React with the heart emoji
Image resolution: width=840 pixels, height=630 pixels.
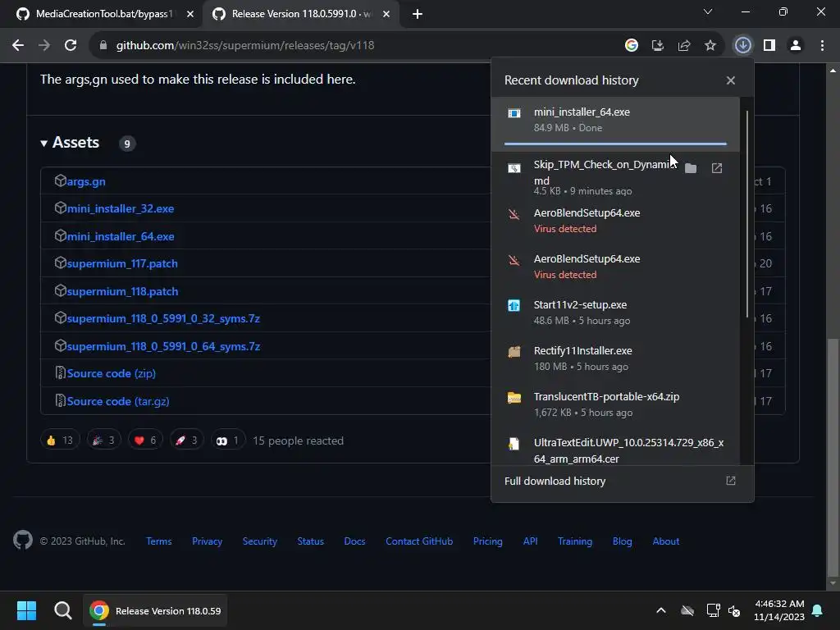145,441
